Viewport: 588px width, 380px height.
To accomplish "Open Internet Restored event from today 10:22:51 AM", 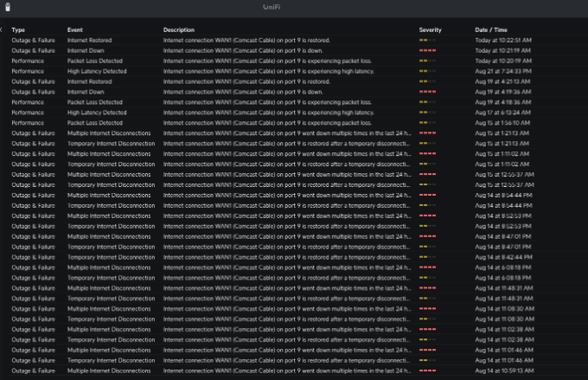I will click(x=90, y=40).
